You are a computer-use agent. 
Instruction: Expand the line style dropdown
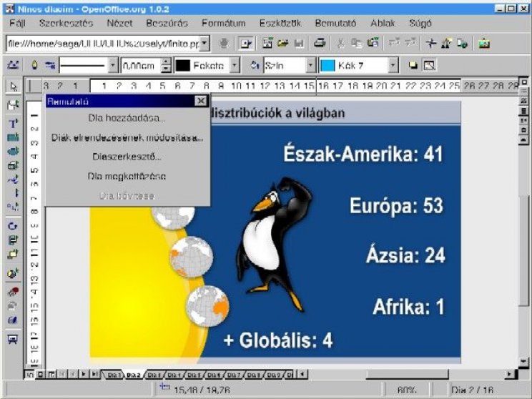pos(113,65)
